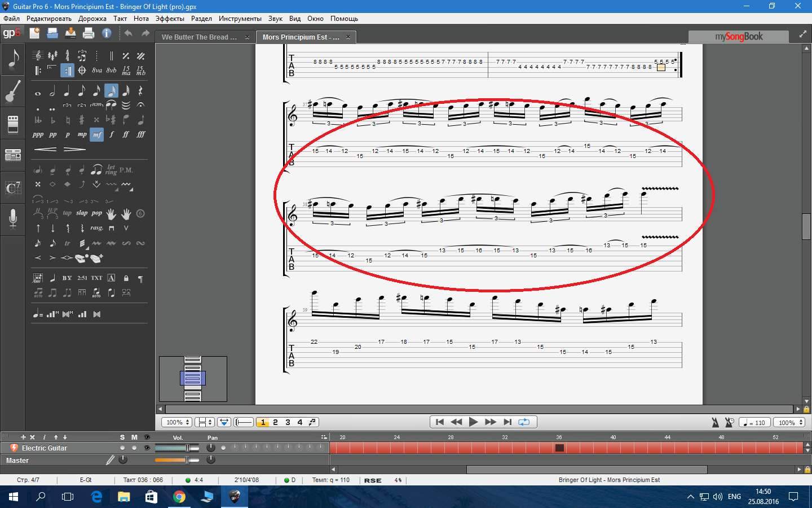Screen dimensions: 812x508
Task: Open the Редактировать menu
Action: pyautogui.click(x=49, y=19)
